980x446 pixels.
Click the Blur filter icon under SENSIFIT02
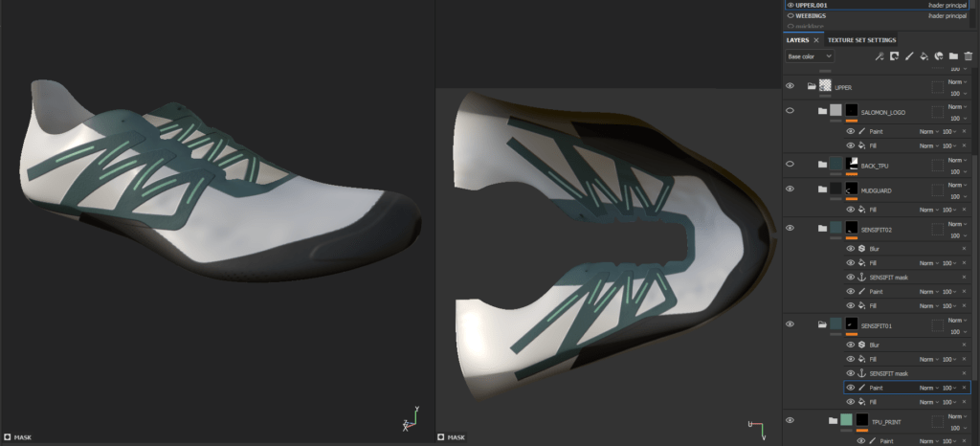point(861,249)
